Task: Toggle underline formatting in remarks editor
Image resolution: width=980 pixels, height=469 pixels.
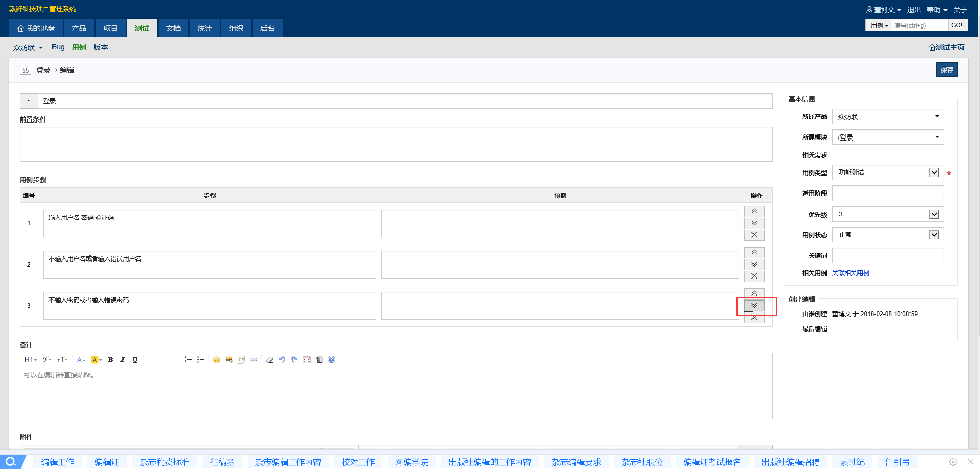Action: click(x=135, y=360)
